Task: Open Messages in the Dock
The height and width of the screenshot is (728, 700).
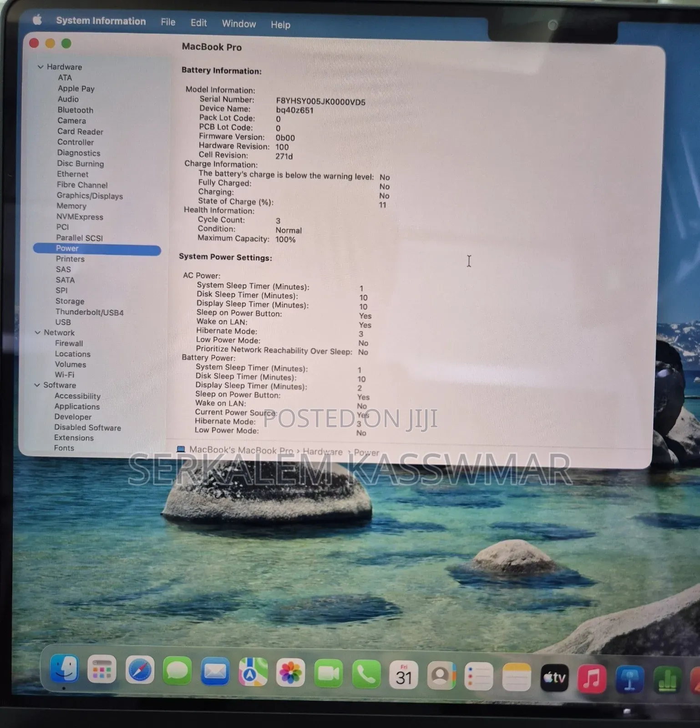Action: pos(178,671)
